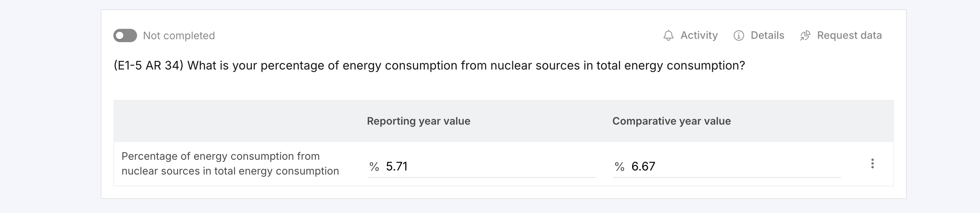The image size is (980, 213).
Task: Click the nuclear sources percentage row label
Action: 230,164
